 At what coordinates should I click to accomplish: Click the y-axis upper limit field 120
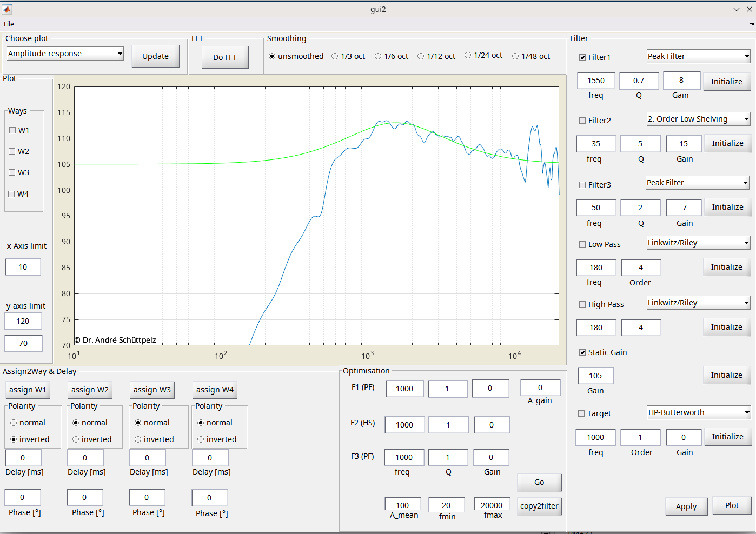[x=23, y=321]
